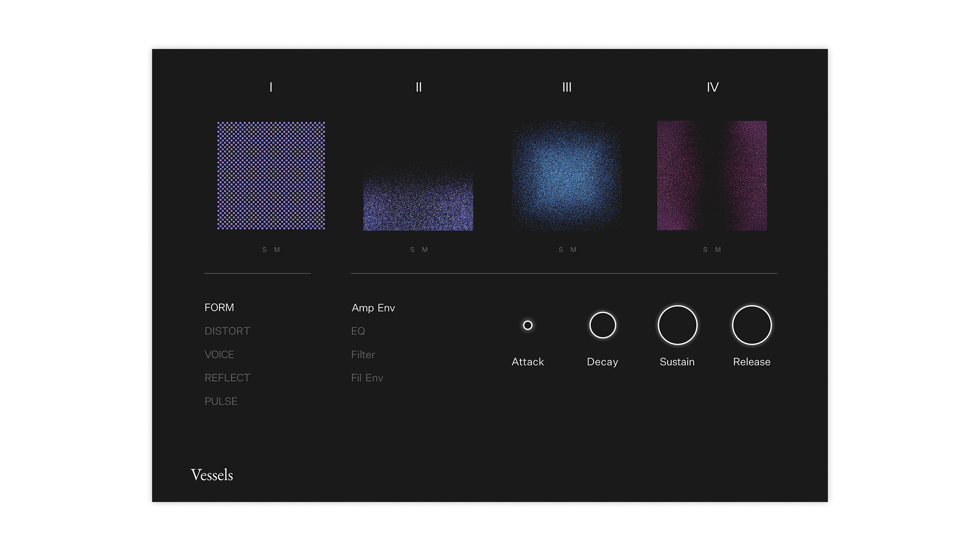980x551 pixels.
Task: Solo vessel II with S toggle
Action: click(x=412, y=249)
